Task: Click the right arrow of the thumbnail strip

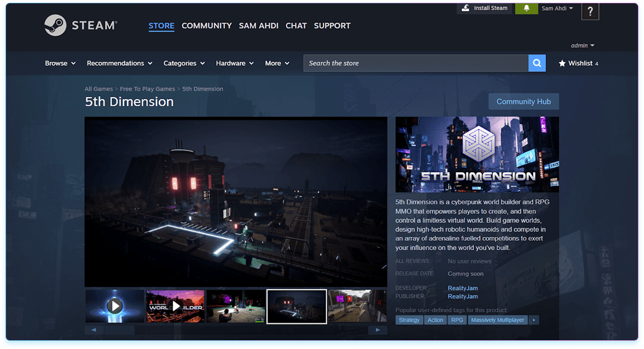Action: coord(378,330)
